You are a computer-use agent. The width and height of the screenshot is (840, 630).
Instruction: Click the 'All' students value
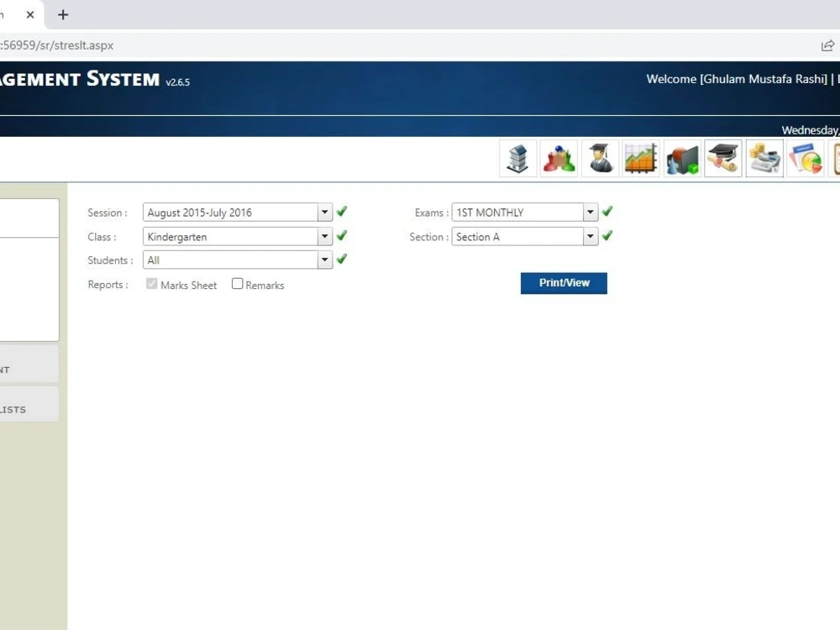pos(153,260)
